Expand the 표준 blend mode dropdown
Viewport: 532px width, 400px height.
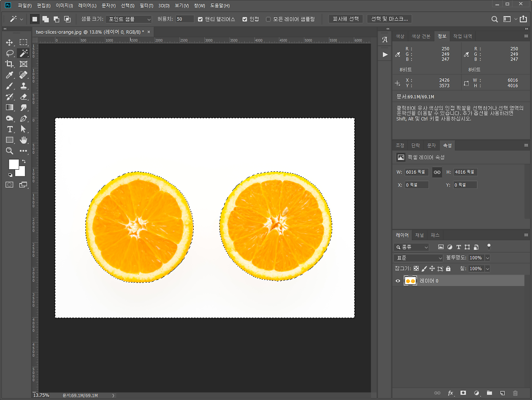(x=418, y=258)
